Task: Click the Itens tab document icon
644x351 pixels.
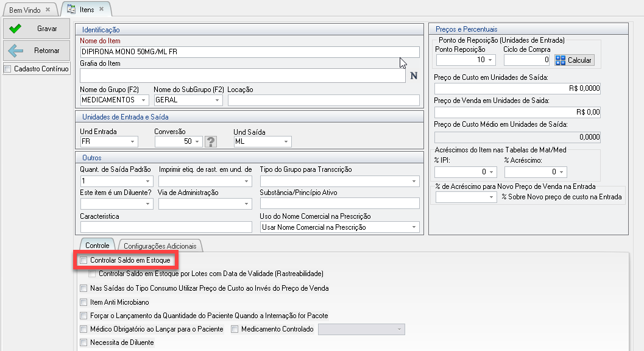Action: pyautogui.click(x=71, y=10)
